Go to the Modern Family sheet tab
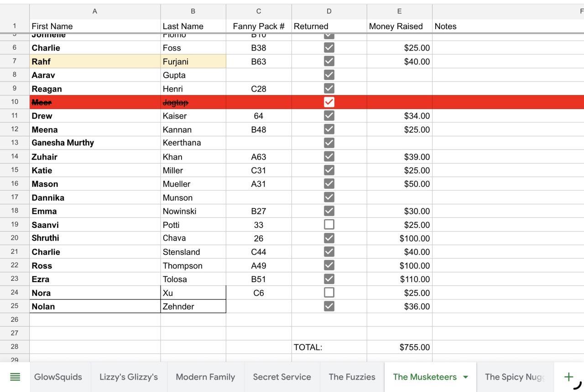 pos(205,377)
